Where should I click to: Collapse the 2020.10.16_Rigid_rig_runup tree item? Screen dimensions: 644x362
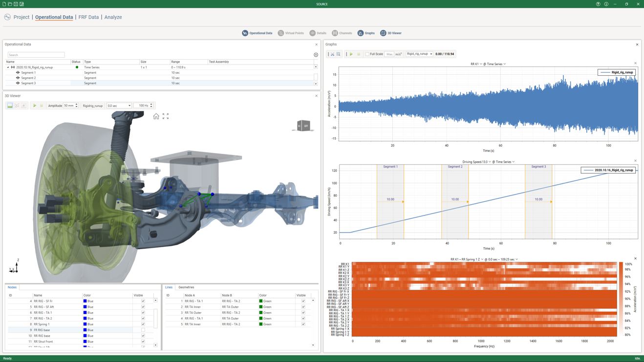point(8,67)
